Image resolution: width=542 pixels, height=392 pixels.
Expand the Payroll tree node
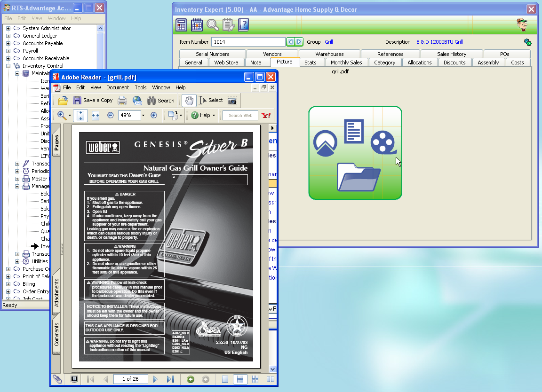pos(8,51)
